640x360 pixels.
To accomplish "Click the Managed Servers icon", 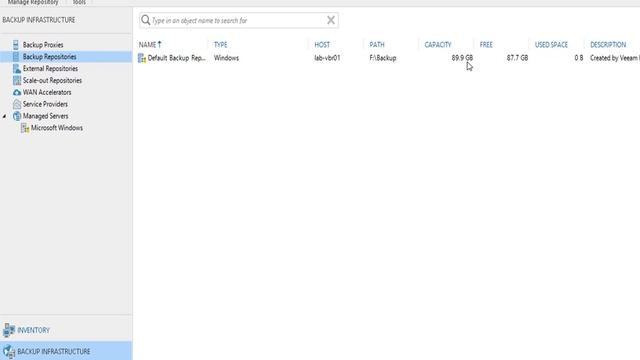I will pyautogui.click(x=17, y=116).
